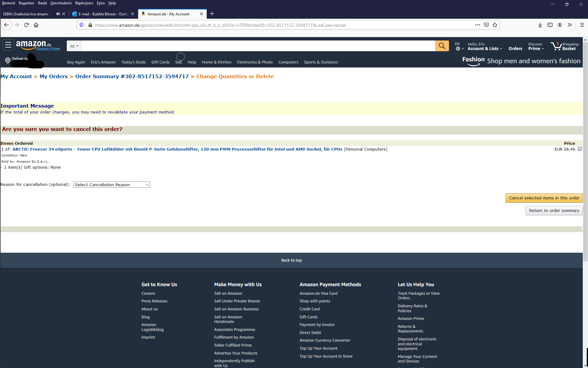Switch to the E-mail Bubble Blower Outlook tab

click(x=103, y=14)
